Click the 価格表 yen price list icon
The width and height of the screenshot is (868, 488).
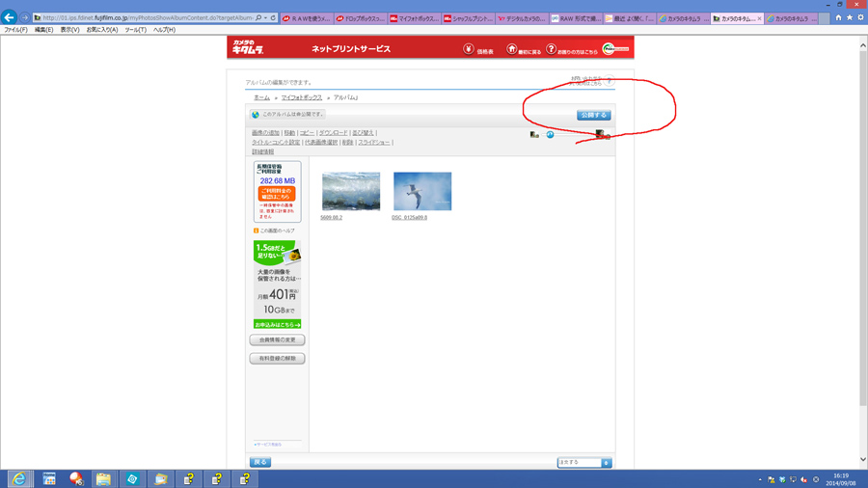click(469, 48)
